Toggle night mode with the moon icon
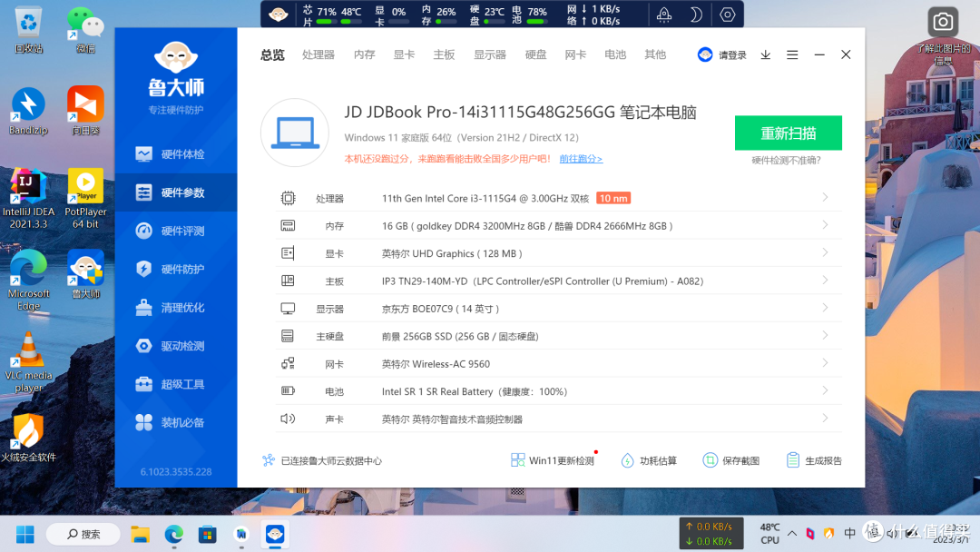Screen dimensions: 980x552 click(695, 15)
